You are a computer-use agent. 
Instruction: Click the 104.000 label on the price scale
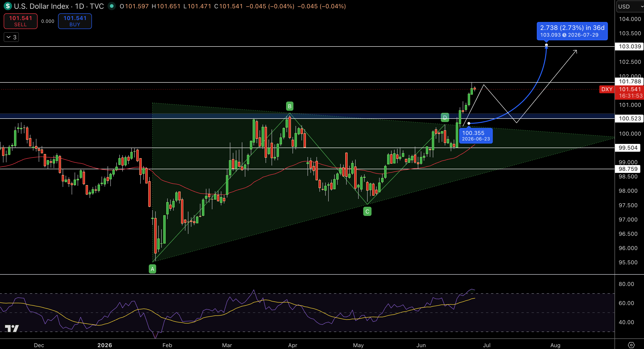[x=630, y=19]
